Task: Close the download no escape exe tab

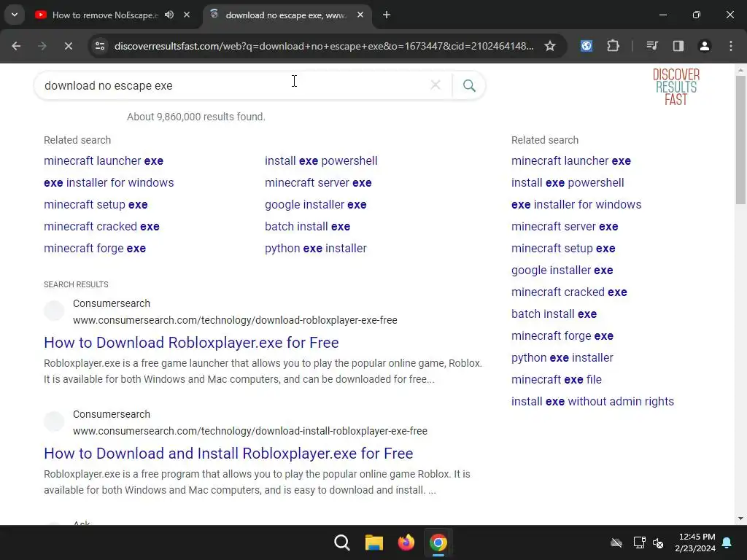Action: [360, 15]
